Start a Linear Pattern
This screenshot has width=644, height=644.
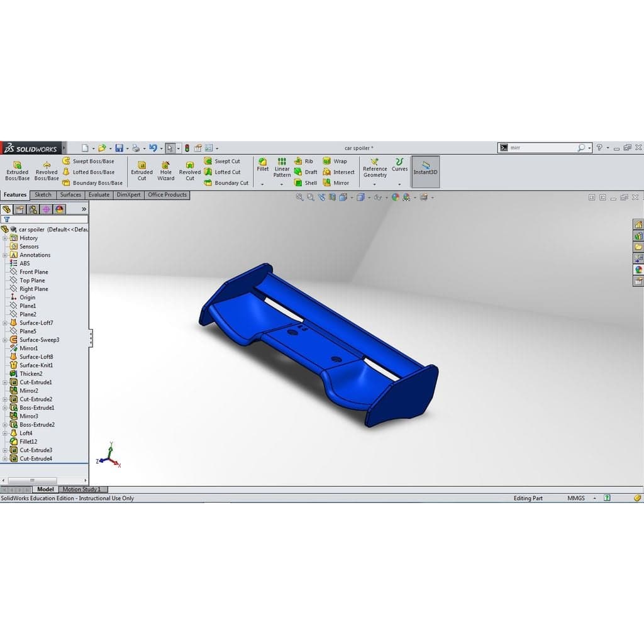[282, 167]
